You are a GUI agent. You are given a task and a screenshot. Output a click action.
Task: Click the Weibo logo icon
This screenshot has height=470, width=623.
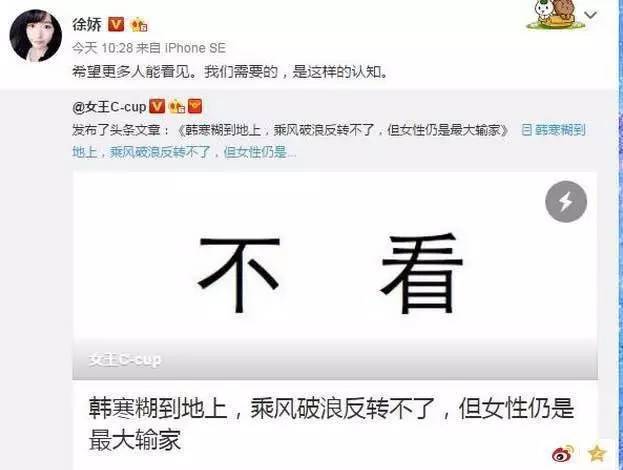coord(563,454)
